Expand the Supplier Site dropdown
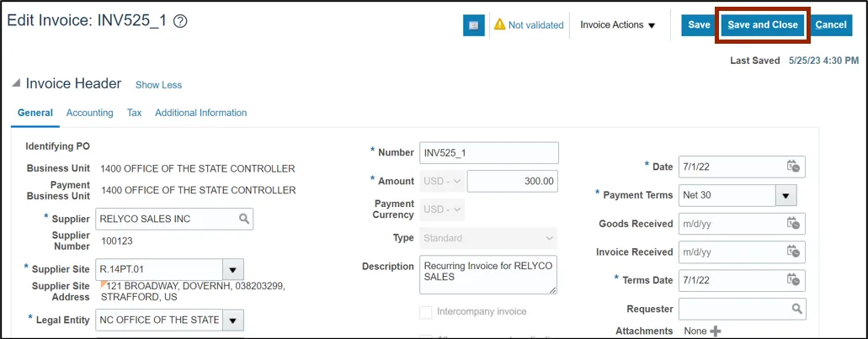Viewport: 868px width, 339px height. point(233,270)
